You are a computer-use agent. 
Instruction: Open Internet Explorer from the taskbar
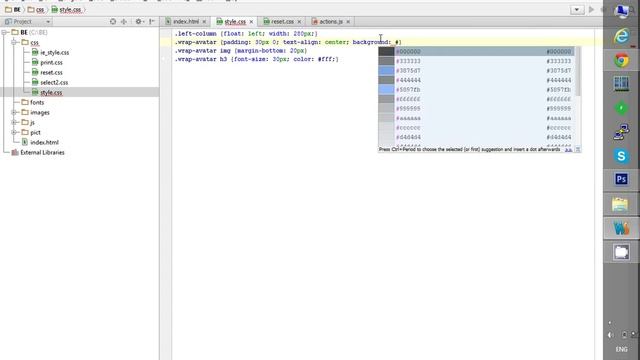click(x=621, y=36)
